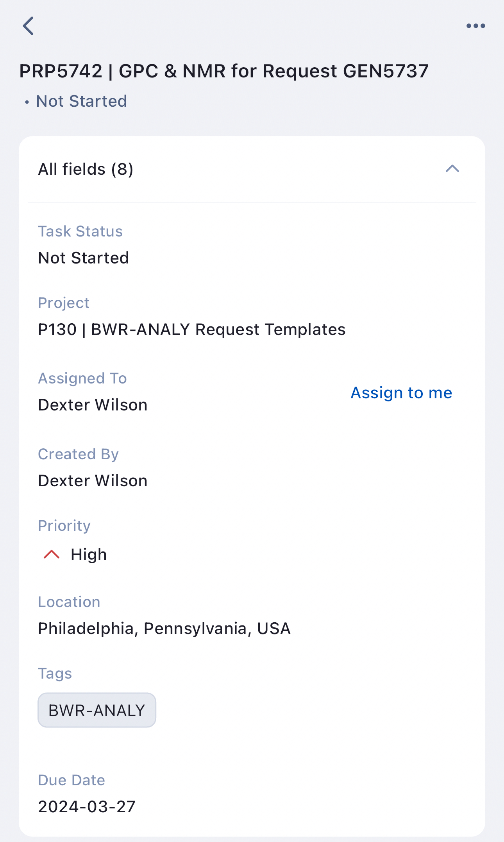Click the Due Date field label
This screenshot has height=842, width=504.
pos(71,780)
